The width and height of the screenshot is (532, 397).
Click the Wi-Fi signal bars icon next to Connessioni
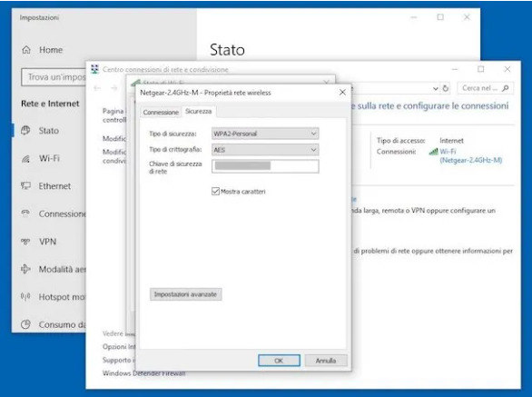tap(433, 152)
